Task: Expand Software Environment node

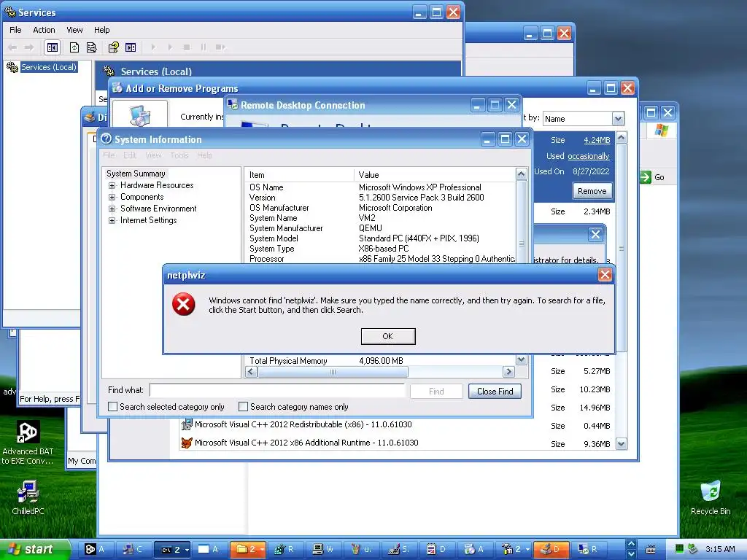Action: point(112,209)
